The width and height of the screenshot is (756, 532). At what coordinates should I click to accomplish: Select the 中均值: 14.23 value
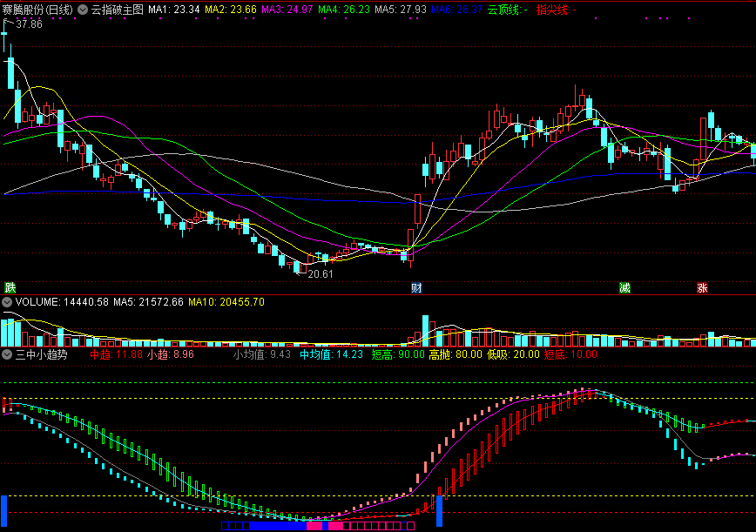[x=331, y=354]
